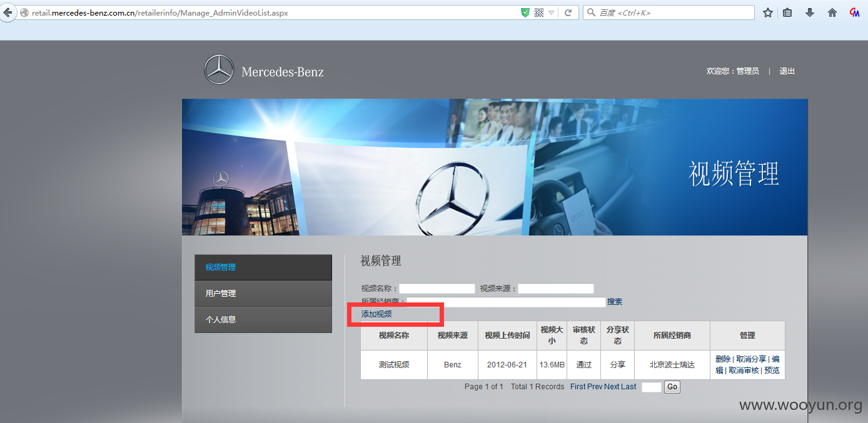
Task: Click the Go pagination button
Action: [672, 387]
